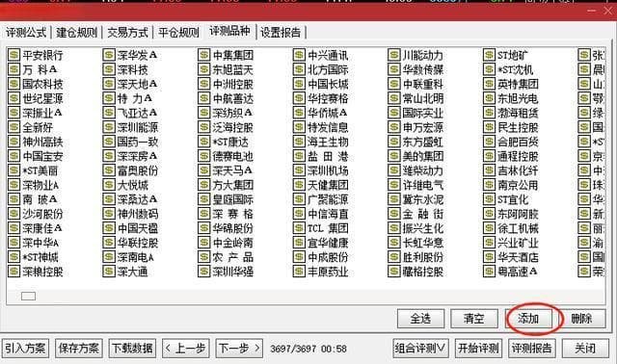Click the icon next to 美的集团
Screen dimensions: 617x364
click(x=394, y=156)
